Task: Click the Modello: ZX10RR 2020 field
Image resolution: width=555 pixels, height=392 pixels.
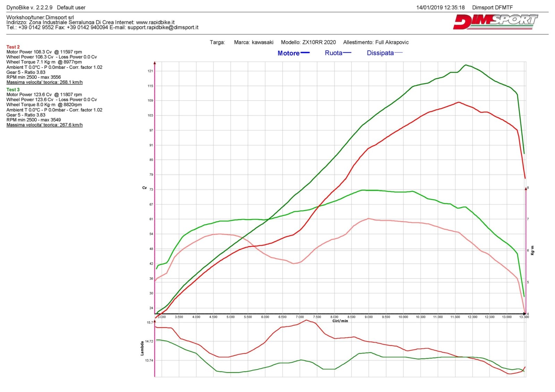Action: 308,42
